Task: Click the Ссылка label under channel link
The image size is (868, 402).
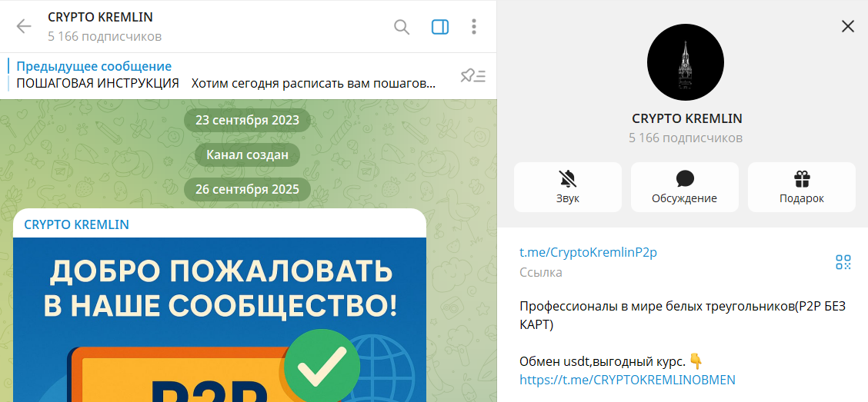Action: tap(541, 273)
